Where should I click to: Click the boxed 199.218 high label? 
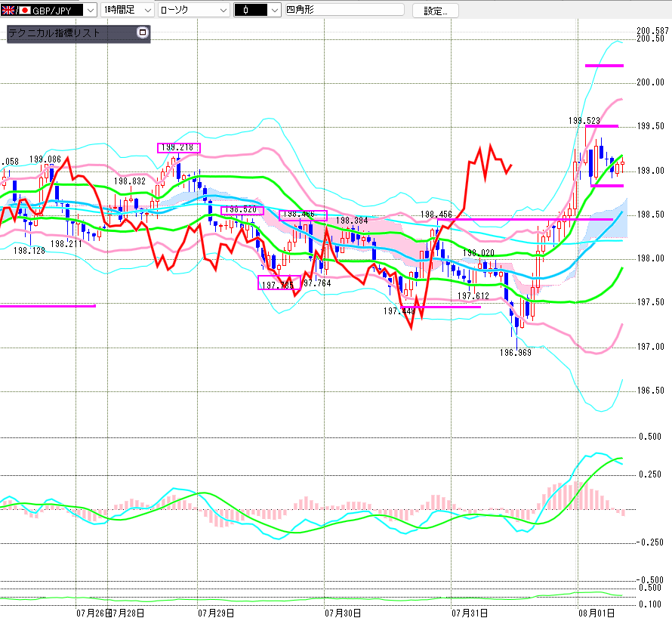(x=178, y=147)
